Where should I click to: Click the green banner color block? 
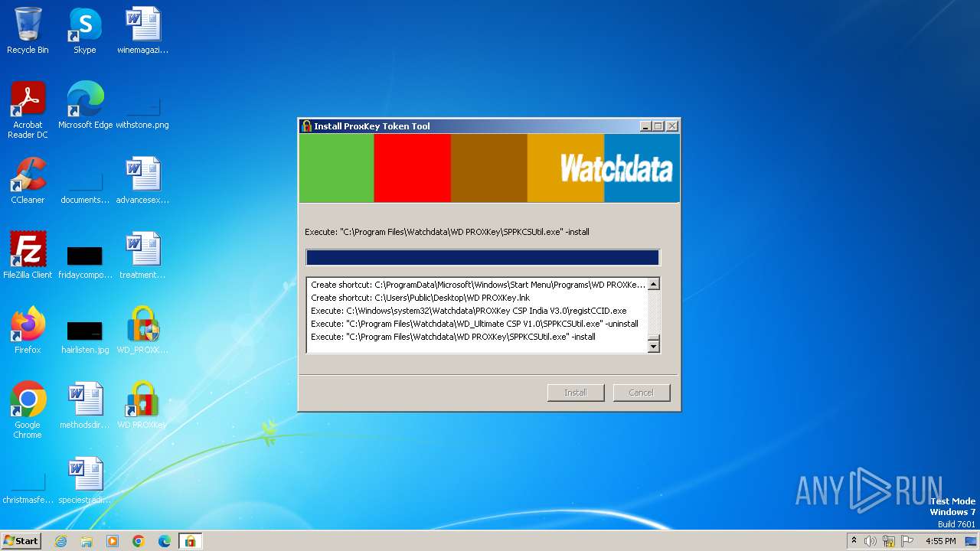(x=336, y=168)
